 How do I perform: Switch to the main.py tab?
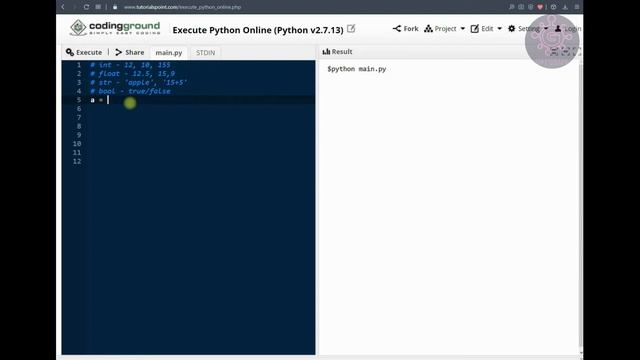pos(169,53)
